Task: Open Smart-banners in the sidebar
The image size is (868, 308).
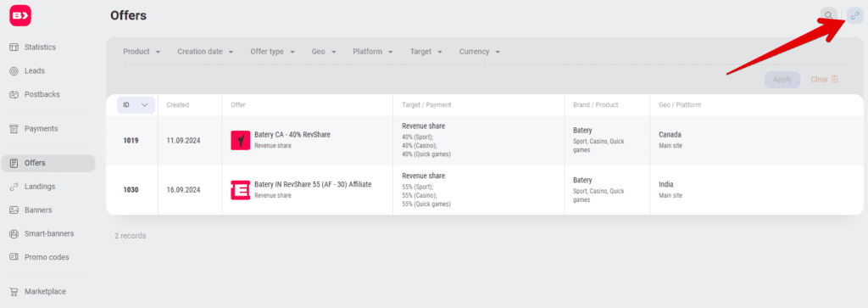Action: (x=49, y=234)
